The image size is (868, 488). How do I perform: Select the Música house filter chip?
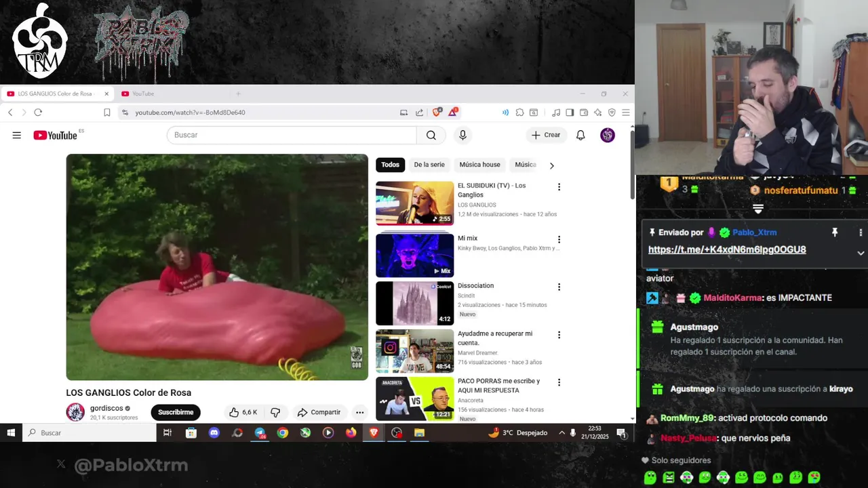(479, 165)
